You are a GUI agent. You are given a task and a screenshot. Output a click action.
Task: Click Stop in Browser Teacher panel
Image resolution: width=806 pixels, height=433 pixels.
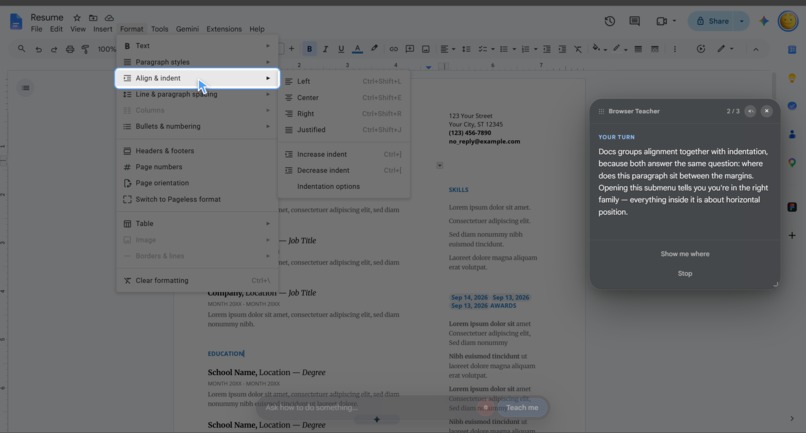point(685,274)
